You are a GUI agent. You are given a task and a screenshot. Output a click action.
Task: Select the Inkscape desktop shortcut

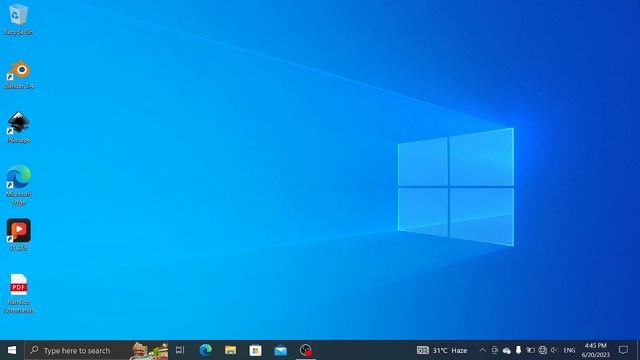click(18, 127)
